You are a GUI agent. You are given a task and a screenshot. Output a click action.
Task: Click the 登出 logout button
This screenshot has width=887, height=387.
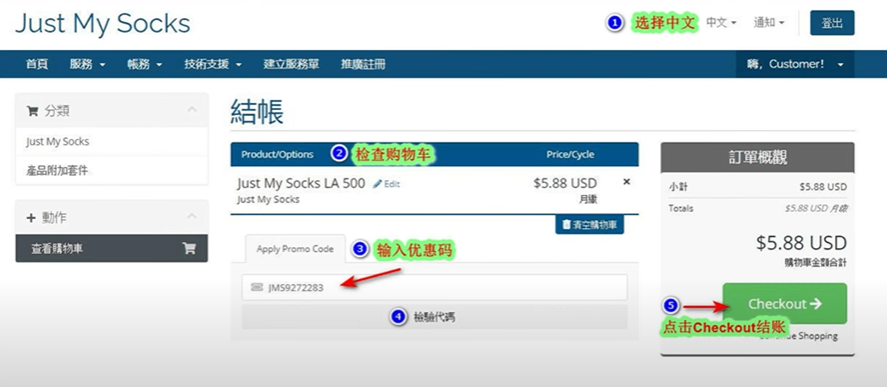click(832, 23)
